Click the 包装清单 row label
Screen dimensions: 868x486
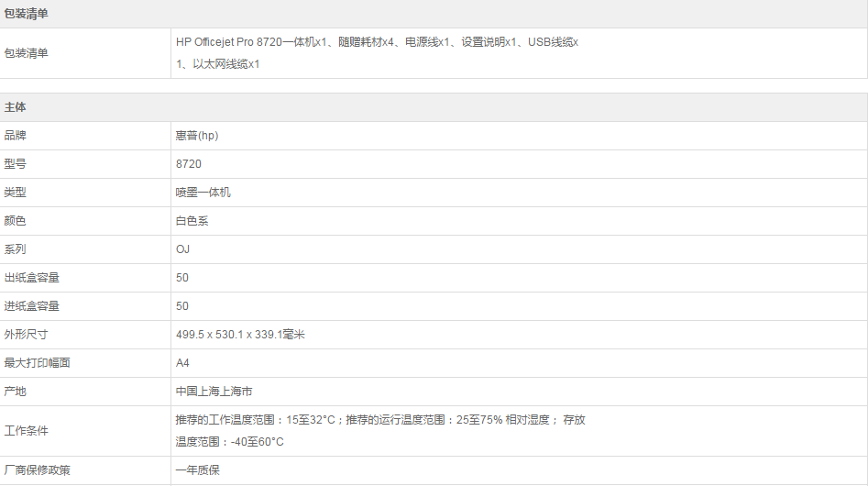26,53
